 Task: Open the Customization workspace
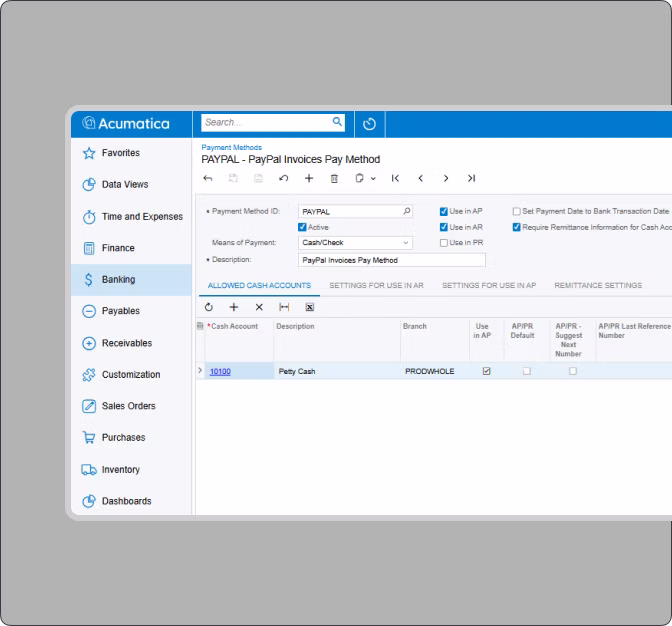coord(131,374)
